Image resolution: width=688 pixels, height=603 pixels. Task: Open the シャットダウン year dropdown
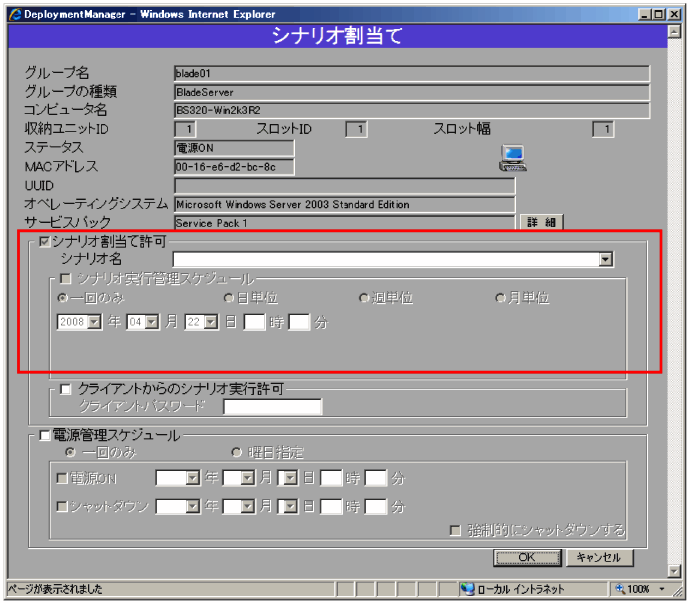pyautogui.click(x=193, y=506)
